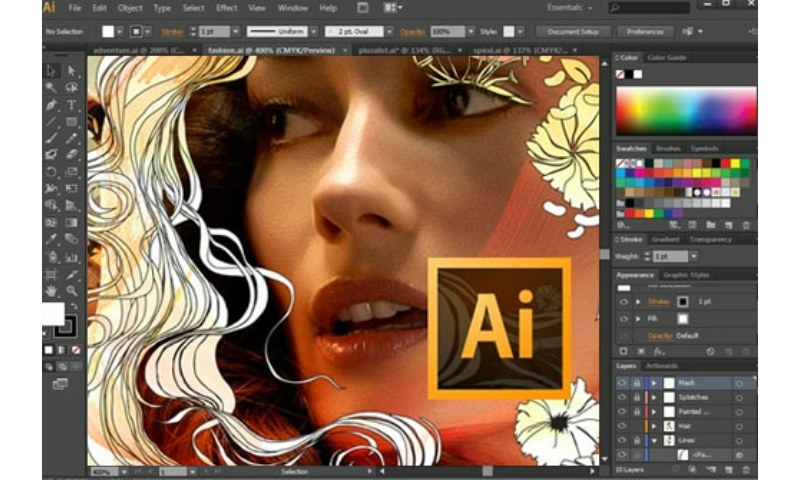Expand Fill attribute in Appearance panel
This screenshot has height=480, width=800.
638,319
